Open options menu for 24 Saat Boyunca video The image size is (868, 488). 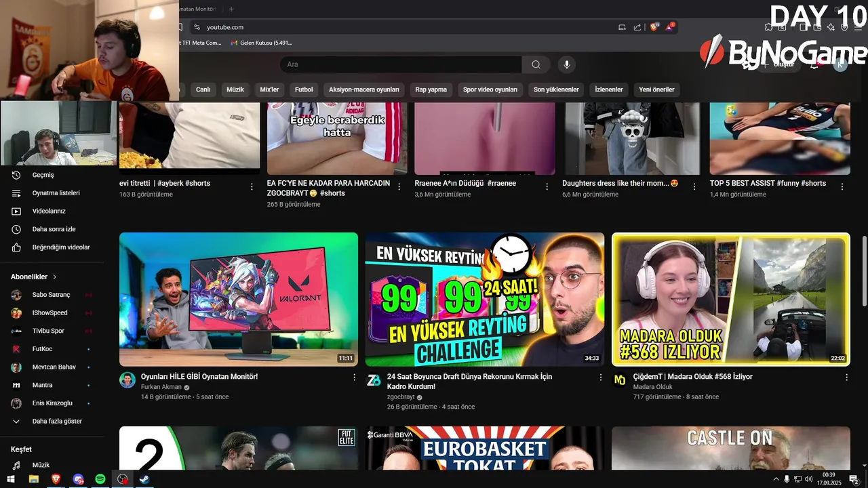click(600, 377)
